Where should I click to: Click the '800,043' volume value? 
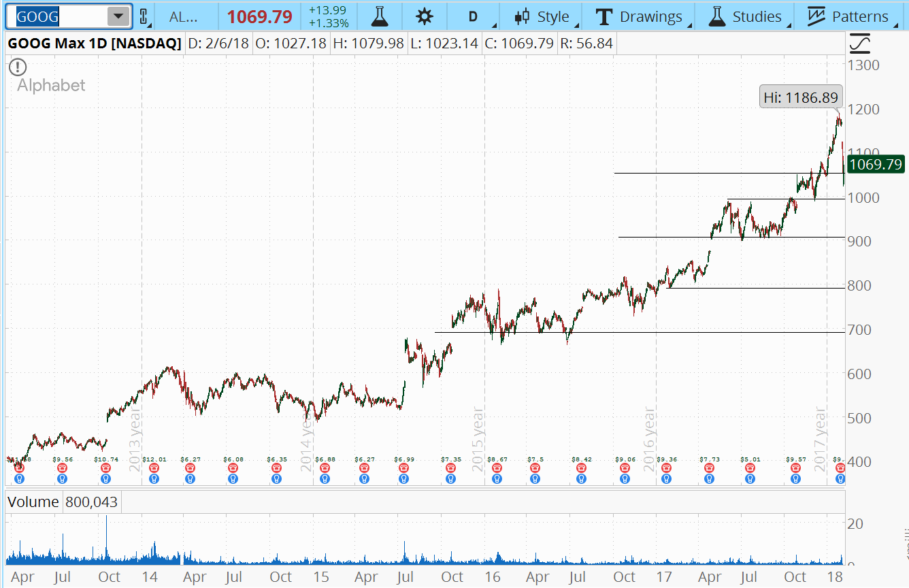click(x=90, y=502)
